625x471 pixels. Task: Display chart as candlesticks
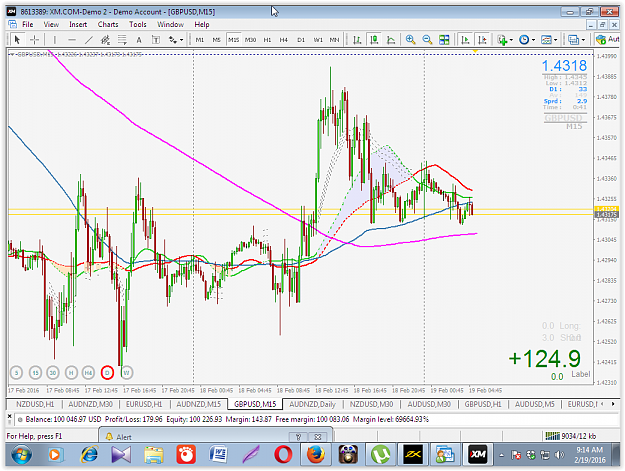[x=374, y=40]
